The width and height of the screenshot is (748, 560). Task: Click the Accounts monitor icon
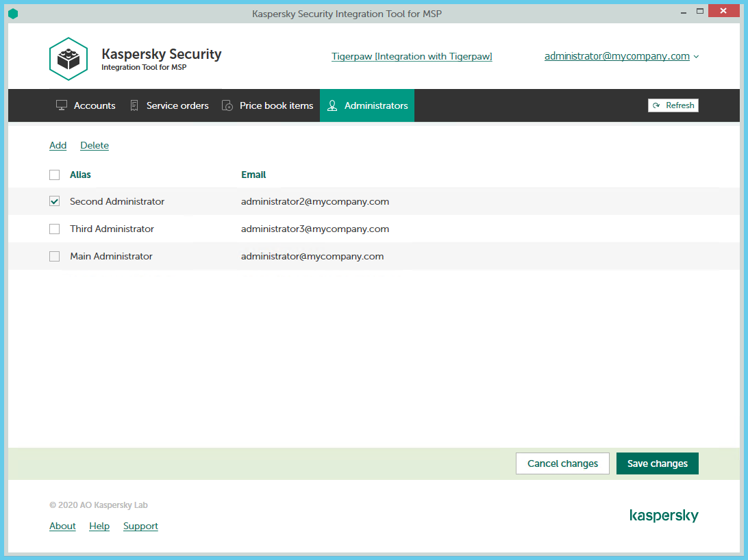coord(62,105)
